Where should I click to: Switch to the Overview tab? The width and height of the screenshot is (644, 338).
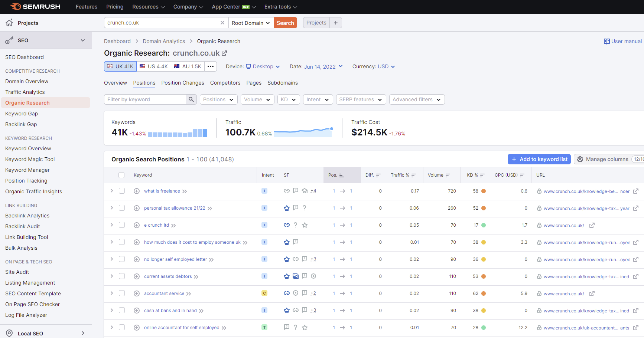coord(116,83)
